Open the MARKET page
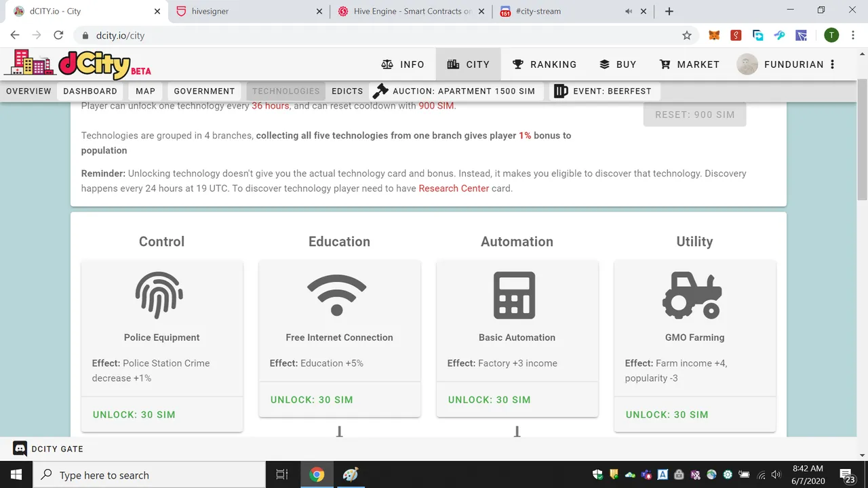 coord(689,64)
